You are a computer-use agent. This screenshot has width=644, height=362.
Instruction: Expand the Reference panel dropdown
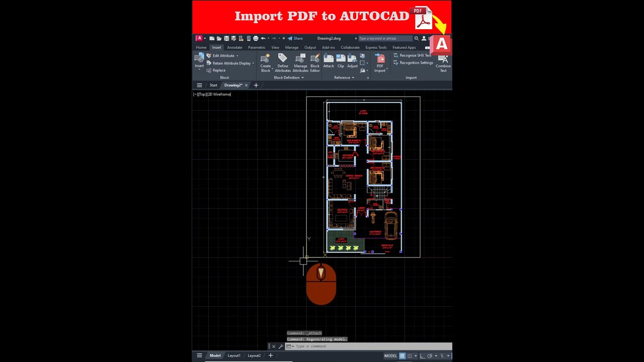tap(344, 77)
